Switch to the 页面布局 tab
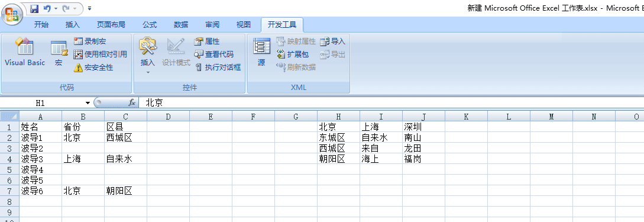644x222 pixels. point(111,25)
